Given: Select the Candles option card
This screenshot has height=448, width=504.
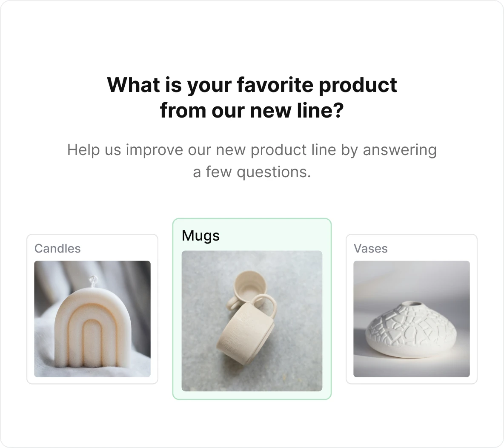Looking at the screenshot, I should click(92, 309).
